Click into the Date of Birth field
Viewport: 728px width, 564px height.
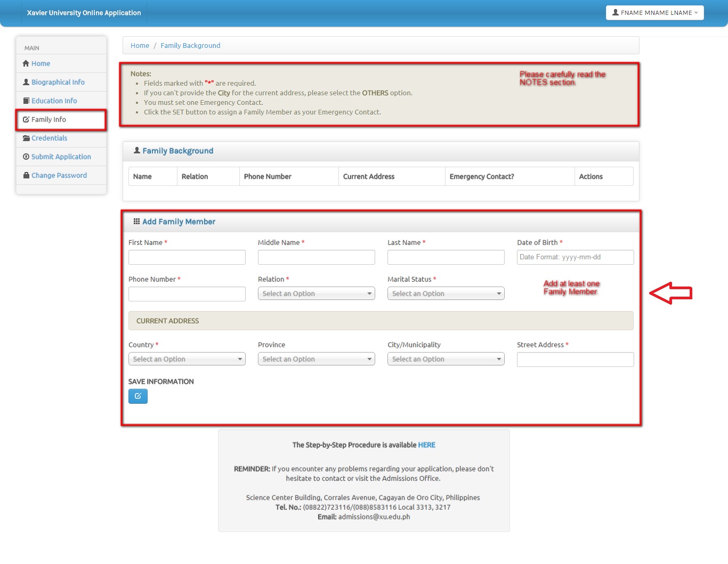click(575, 257)
